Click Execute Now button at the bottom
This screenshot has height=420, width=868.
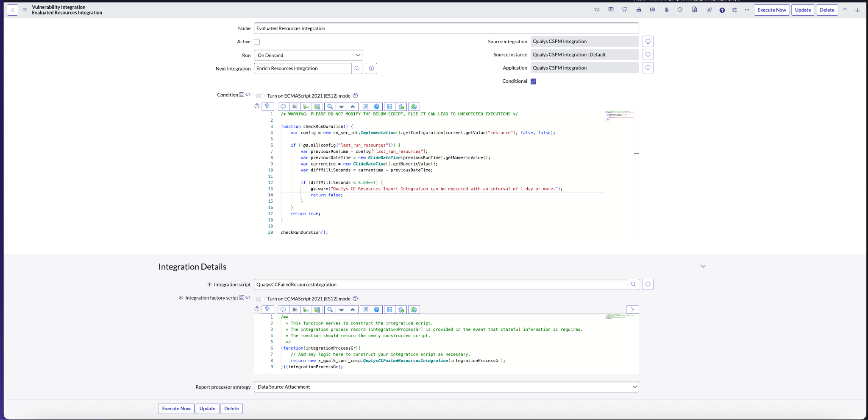point(176,409)
